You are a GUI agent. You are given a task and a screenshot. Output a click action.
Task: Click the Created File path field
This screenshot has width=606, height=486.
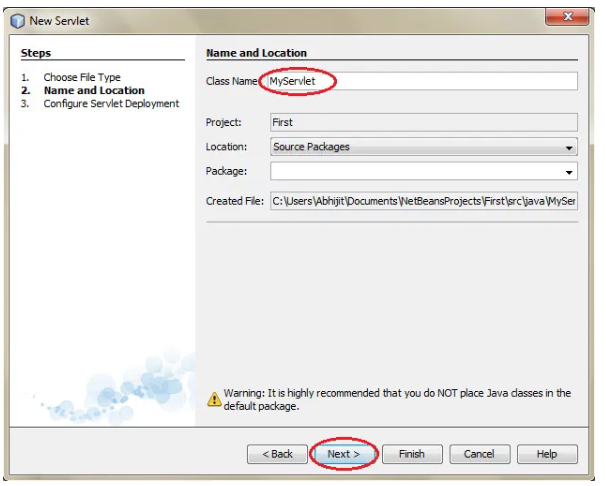point(423,201)
